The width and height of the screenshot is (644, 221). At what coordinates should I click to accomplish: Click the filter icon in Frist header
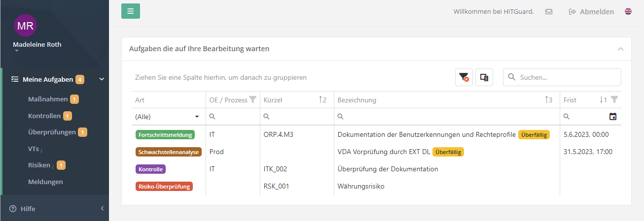(614, 99)
